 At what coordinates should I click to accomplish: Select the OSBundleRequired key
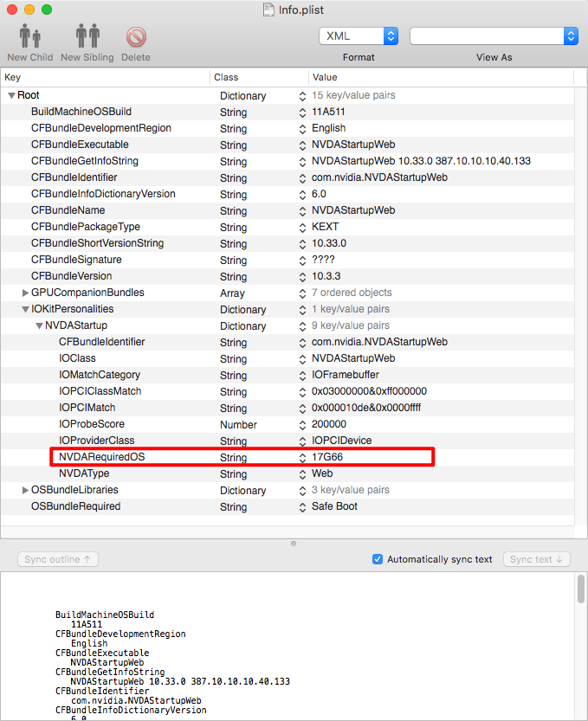click(76, 506)
